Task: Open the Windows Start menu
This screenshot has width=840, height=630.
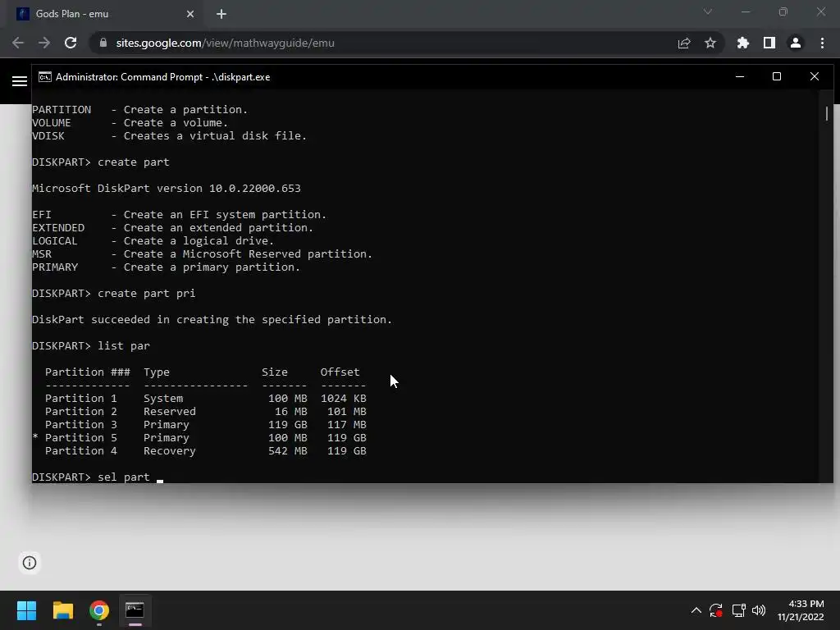Action: tap(26, 610)
